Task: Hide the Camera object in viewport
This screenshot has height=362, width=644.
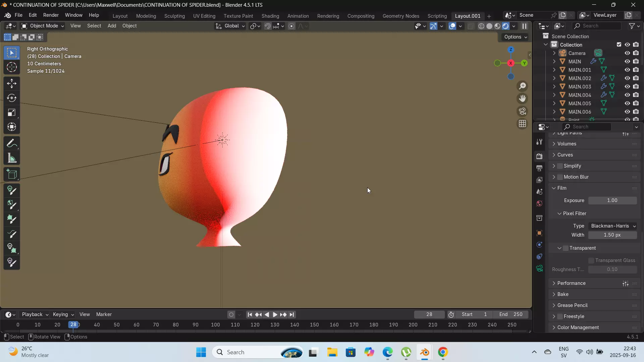Action: 627,53
